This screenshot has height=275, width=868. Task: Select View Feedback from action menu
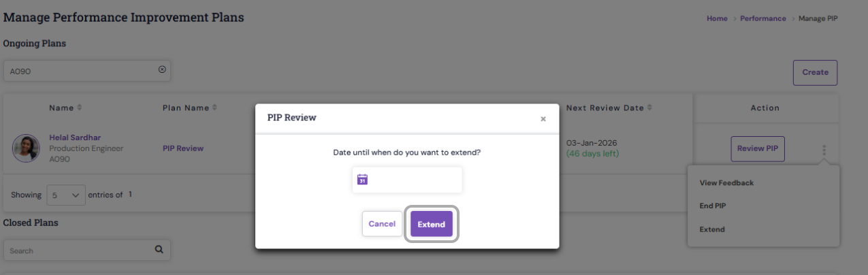726,182
